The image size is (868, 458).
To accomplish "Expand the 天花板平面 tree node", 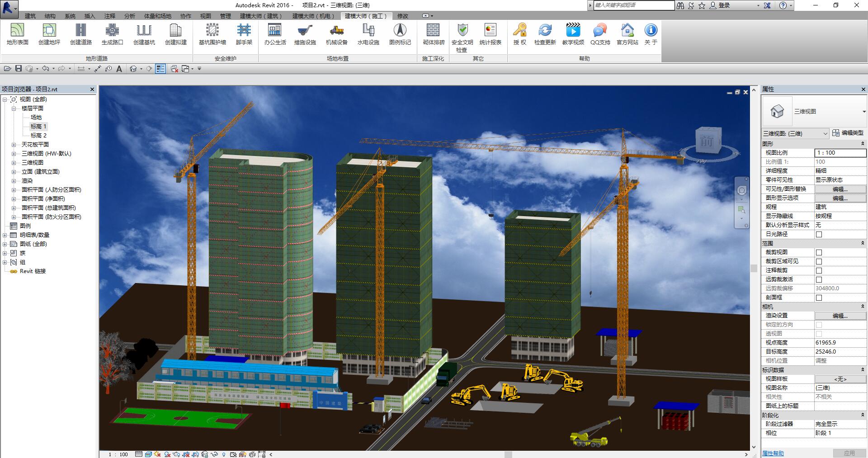I will pyautogui.click(x=14, y=145).
